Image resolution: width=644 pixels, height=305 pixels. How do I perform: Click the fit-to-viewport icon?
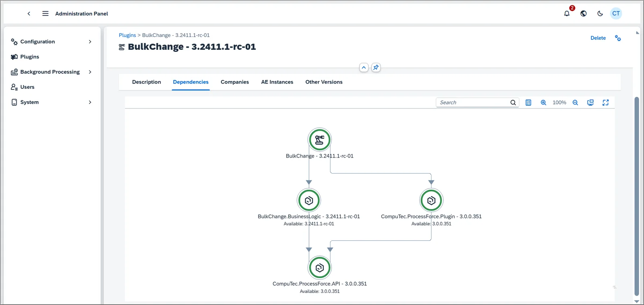coord(590,102)
